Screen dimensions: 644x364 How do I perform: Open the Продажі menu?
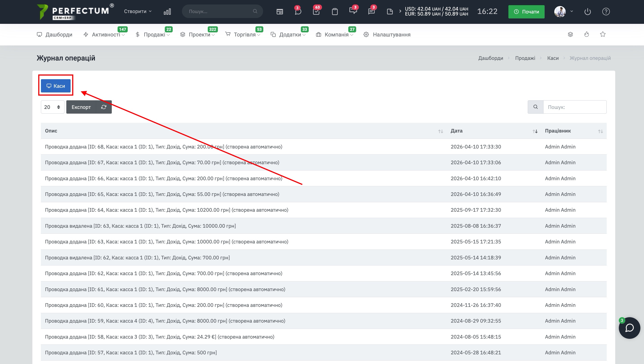pos(154,34)
